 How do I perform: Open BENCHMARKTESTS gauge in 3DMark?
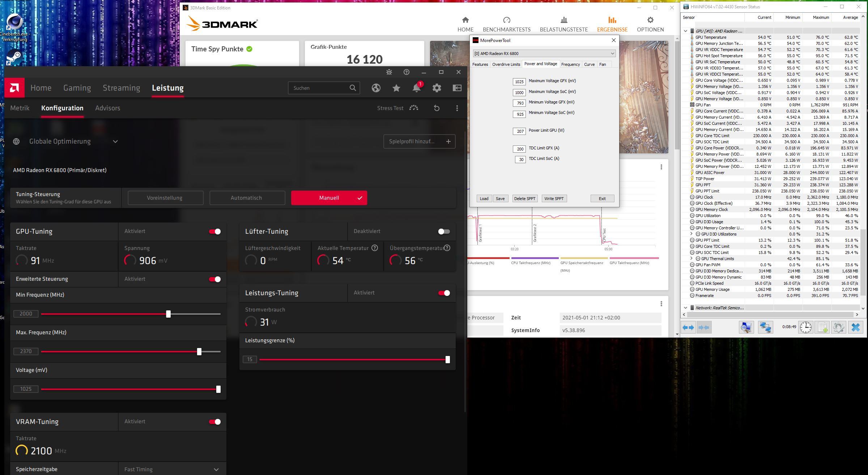(507, 24)
